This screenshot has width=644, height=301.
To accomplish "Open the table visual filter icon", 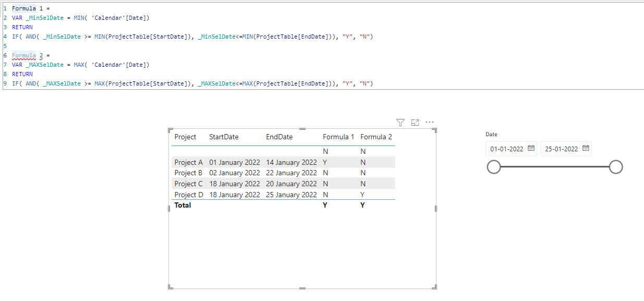I will (400, 123).
